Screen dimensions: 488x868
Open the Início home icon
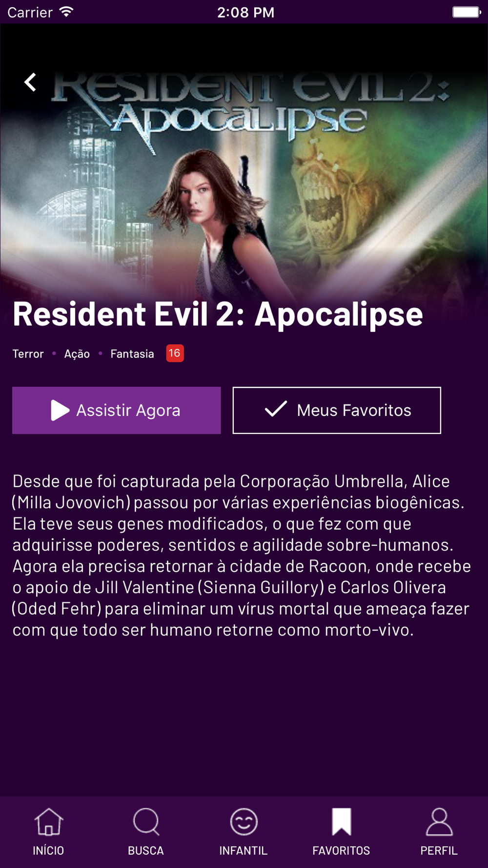(x=49, y=822)
